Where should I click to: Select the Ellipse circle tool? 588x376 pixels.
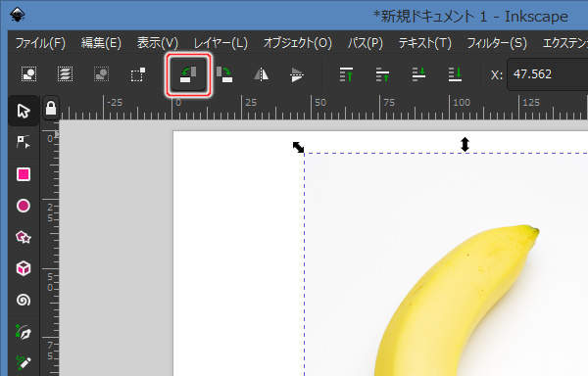[x=24, y=206]
